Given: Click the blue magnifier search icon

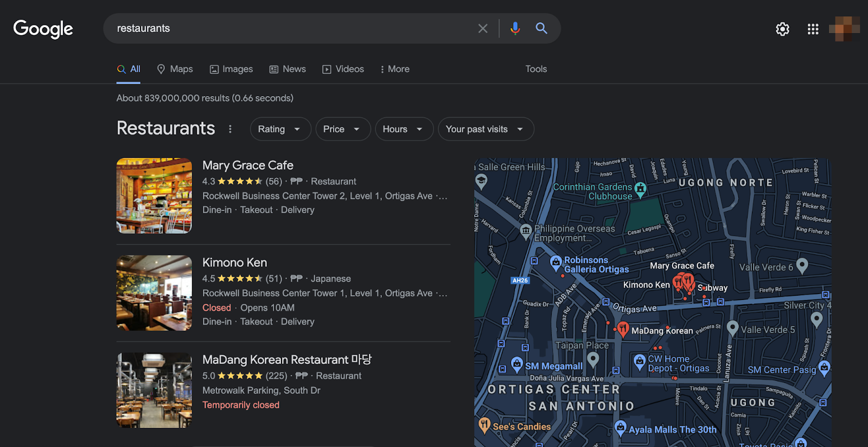Looking at the screenshot, I should [541, 28].
